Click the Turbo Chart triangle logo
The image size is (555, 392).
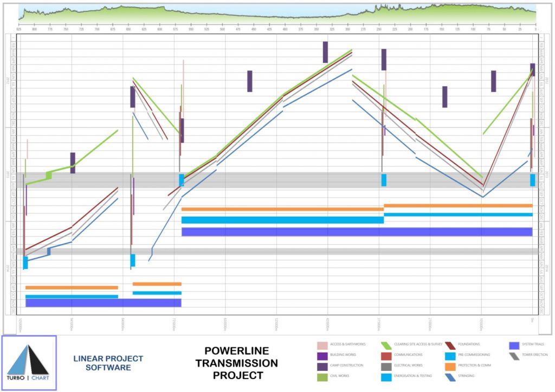point(28,360)
